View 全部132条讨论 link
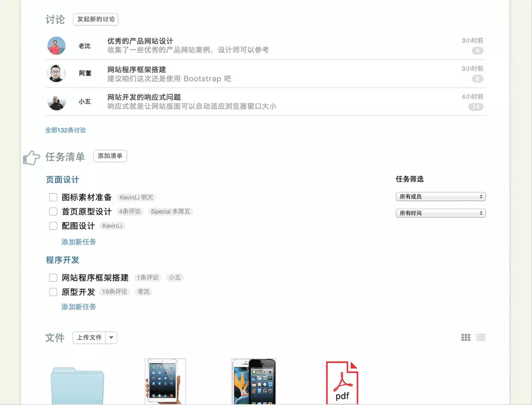 tap(66, 130)
